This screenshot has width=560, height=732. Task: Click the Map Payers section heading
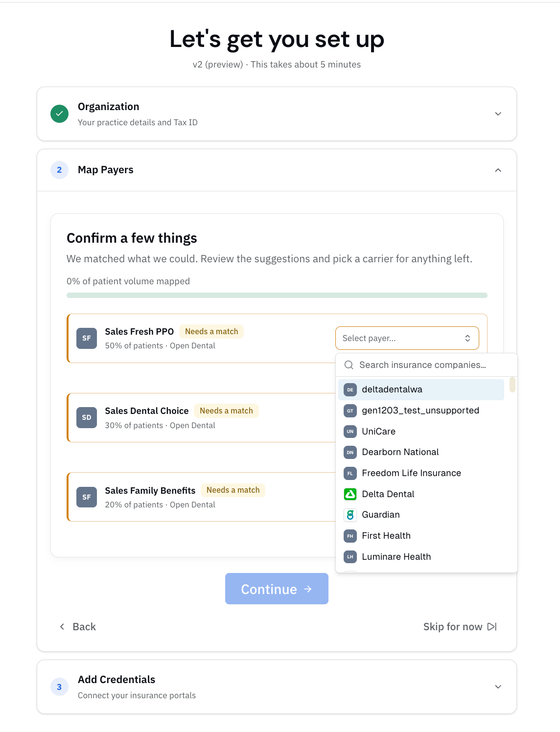[x=106, y=170]
